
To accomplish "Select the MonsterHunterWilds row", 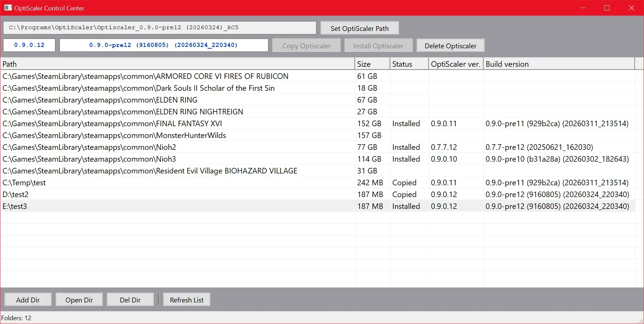I will [x=318, y=135].
